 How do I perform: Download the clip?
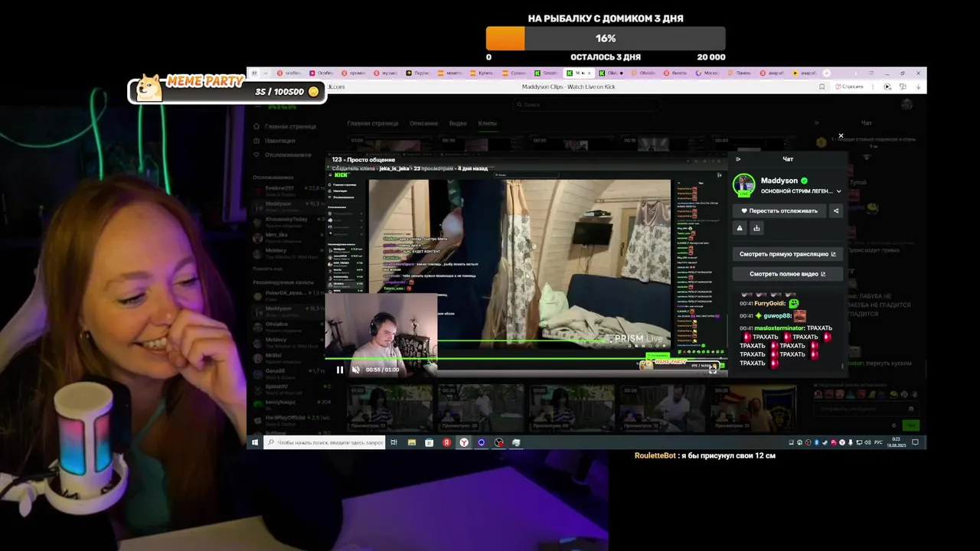pos(756,228)
